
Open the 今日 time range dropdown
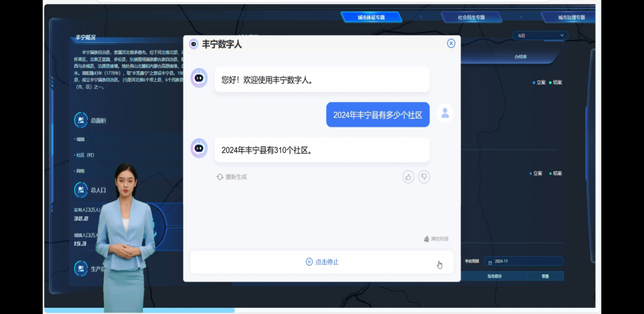[540, 36]
